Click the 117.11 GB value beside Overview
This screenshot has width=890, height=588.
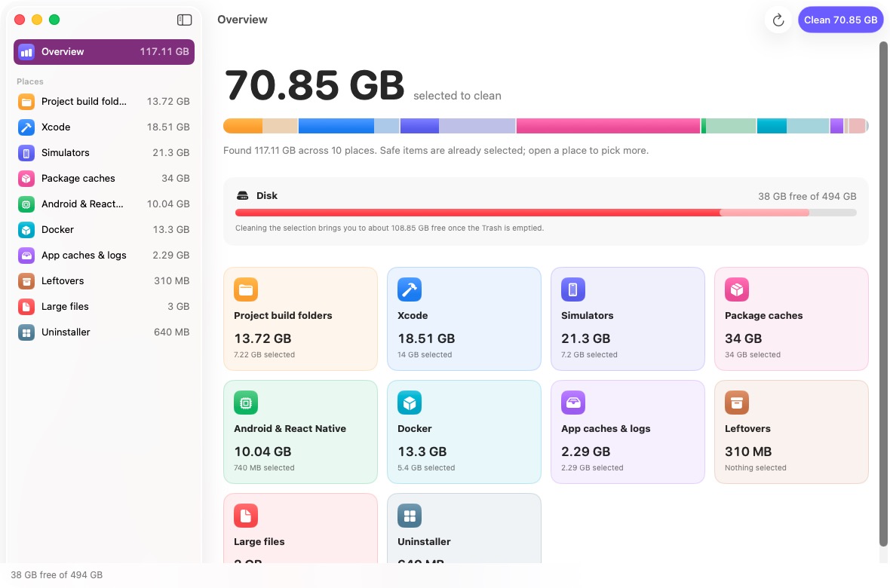point(164,52)
